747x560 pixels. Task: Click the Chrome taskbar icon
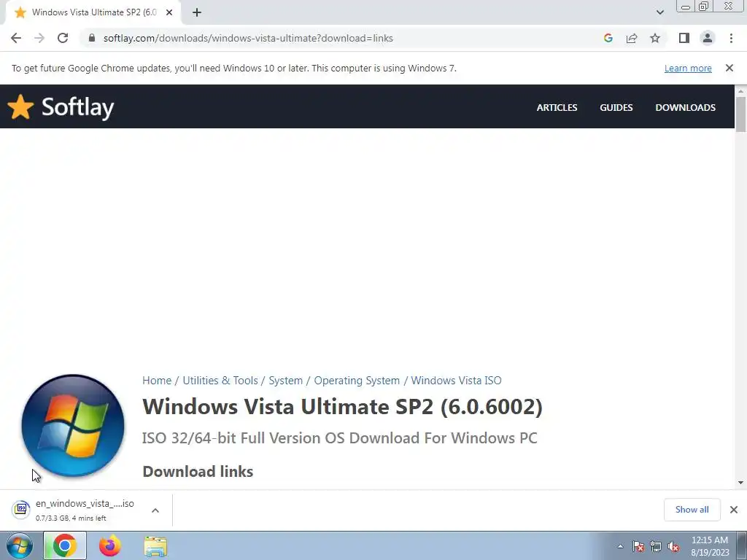point(65,545)
